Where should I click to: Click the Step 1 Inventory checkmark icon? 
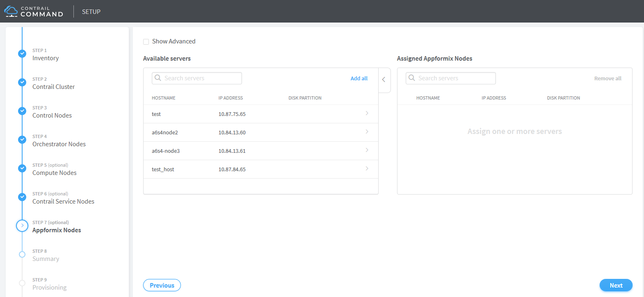pyautogui.click(x=22, y=54)
